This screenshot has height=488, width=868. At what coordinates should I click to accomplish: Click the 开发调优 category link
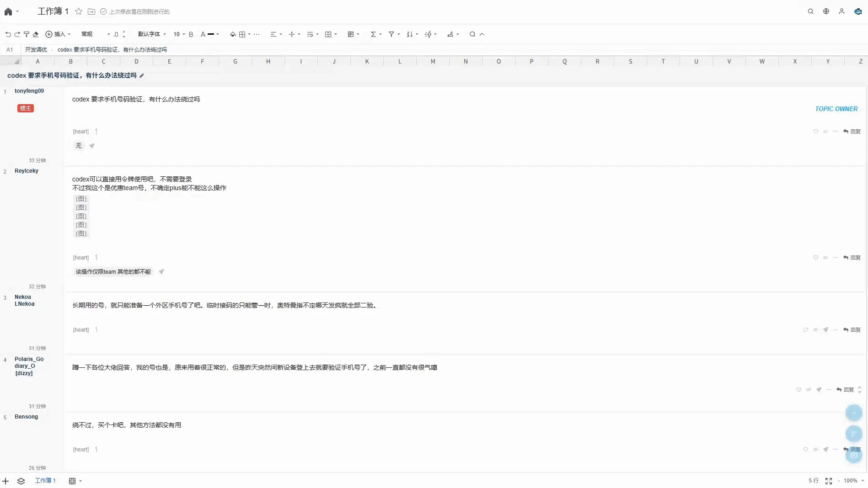[x=36, y=50]
